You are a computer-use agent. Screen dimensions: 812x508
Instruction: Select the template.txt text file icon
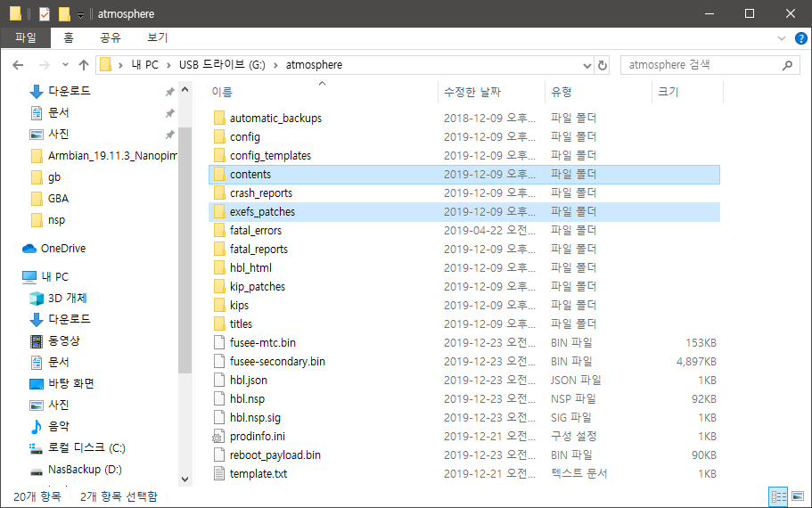[x=219, y=474]
